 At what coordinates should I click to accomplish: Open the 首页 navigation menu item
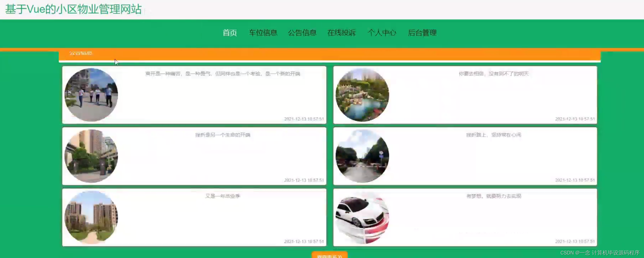point(230,33)
